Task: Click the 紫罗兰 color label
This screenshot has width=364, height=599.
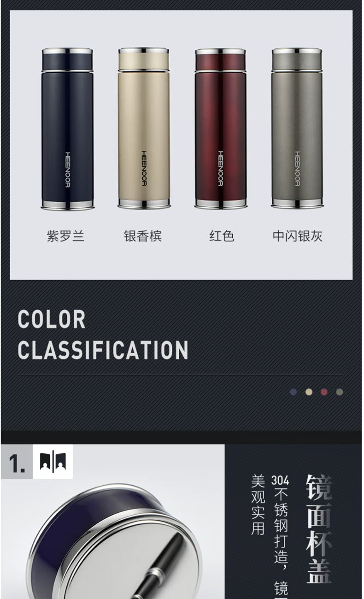Action: (65, 236)
